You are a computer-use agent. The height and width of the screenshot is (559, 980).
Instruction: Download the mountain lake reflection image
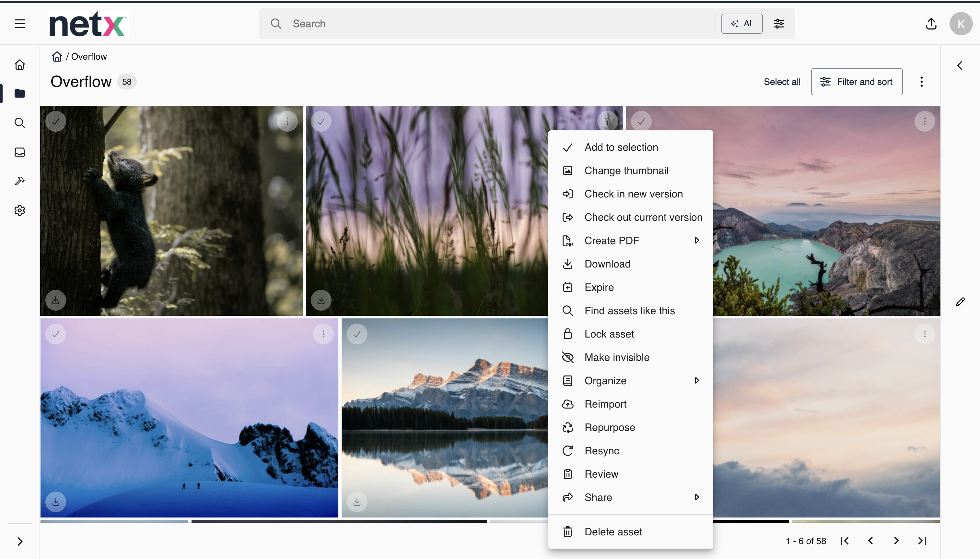[357, 502]
